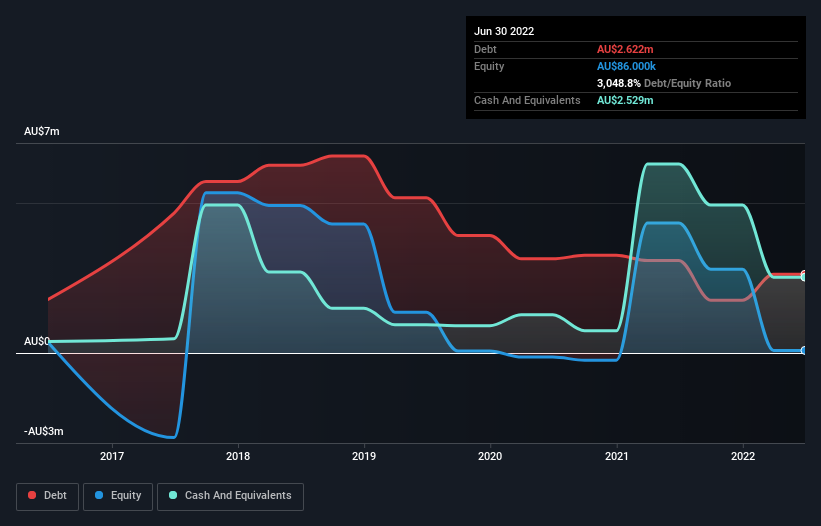Select the 2018 x-axis label
The image size is (821, 526).
(238, 456)
